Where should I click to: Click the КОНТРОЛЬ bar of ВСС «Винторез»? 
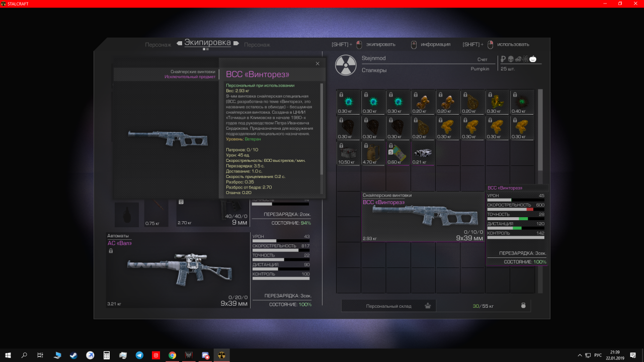(516, 237)
